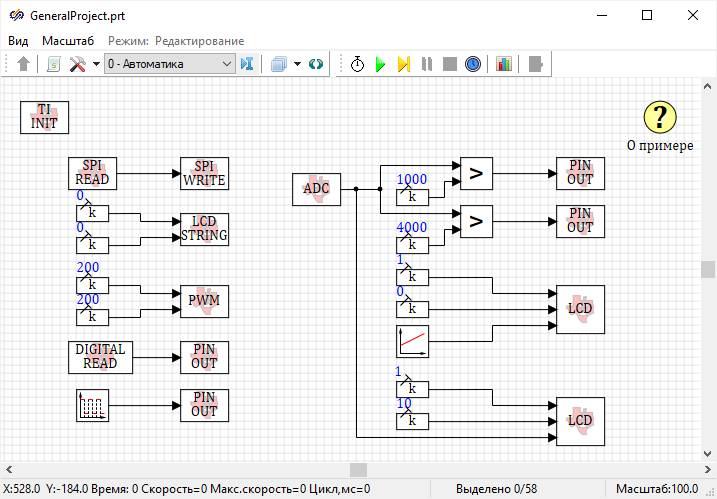Click the tools hammer and wrench icon
Viewport: 717px width, 499px height.
(78, 64)
